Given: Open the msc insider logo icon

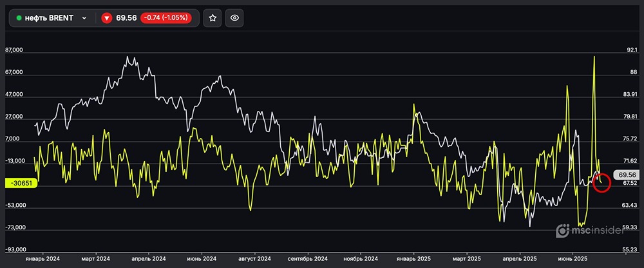Looking at the screenshot, I should (x=564, y=231).
